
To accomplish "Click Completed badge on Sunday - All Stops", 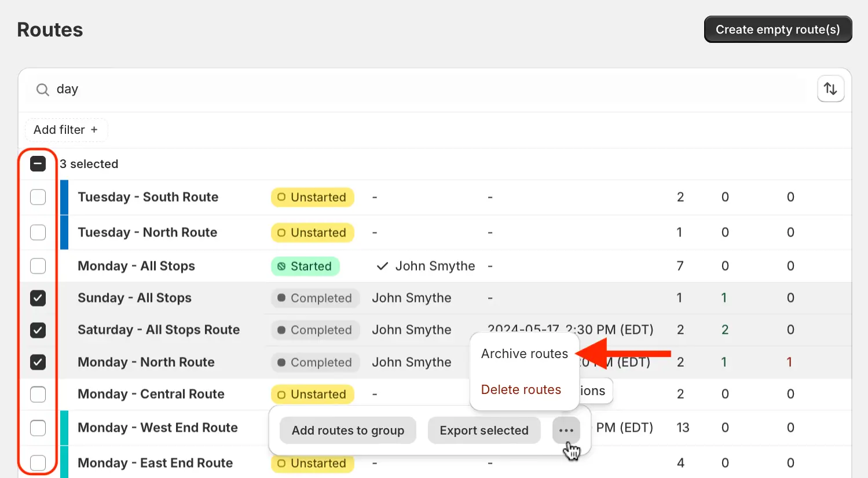I will [315, 298].
